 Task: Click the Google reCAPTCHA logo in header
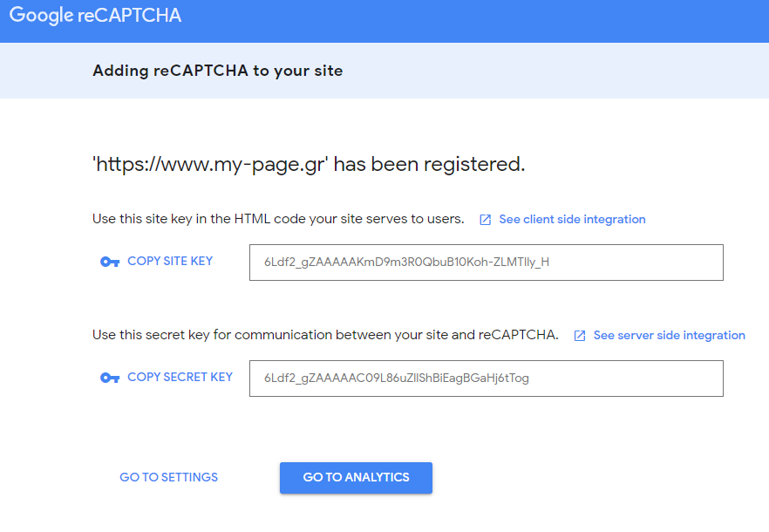[95, 15]
